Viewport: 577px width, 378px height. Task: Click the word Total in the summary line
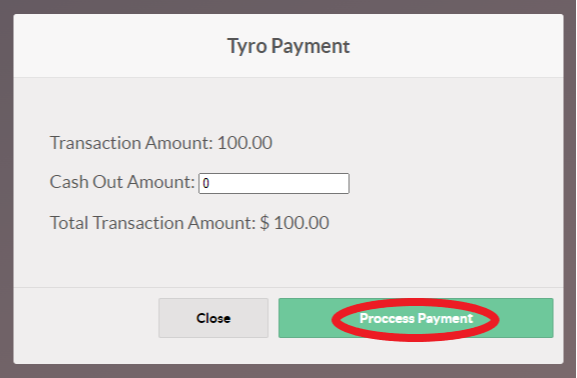(69, 223)
